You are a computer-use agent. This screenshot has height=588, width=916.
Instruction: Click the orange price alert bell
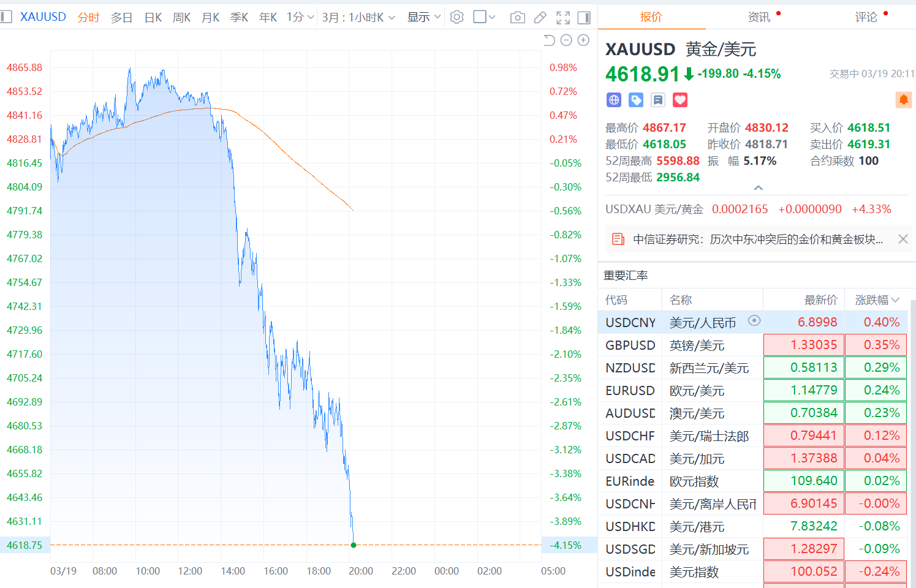(903, 100)
